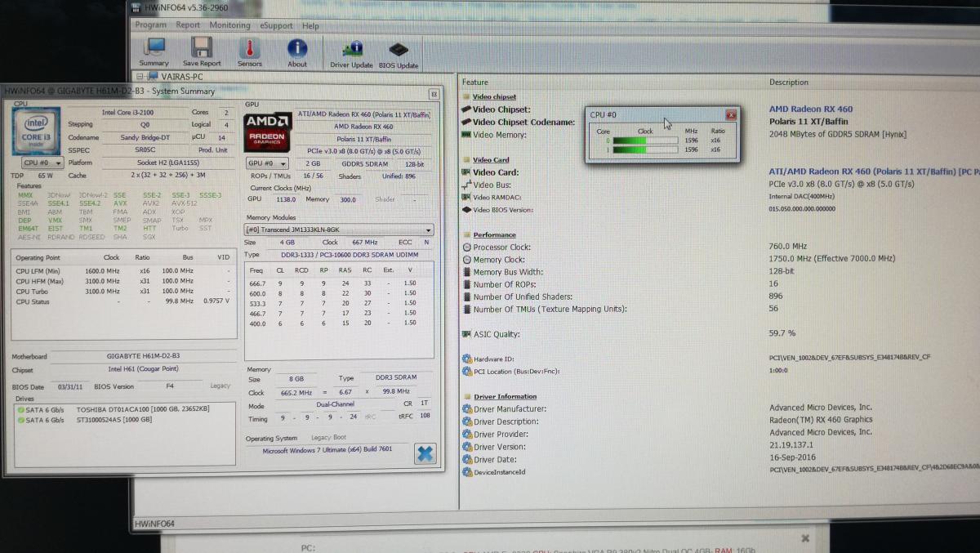
Task: Click the computer icon beside VAIRAS-PC
Action: click(x=152, y=77)
